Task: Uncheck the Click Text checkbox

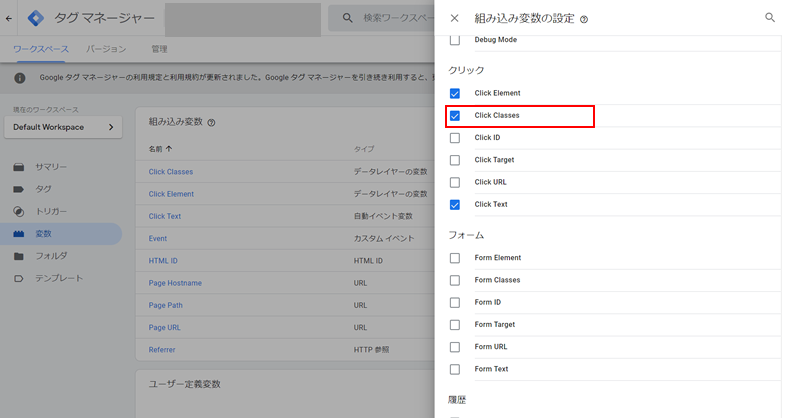Action: (455, 204)
